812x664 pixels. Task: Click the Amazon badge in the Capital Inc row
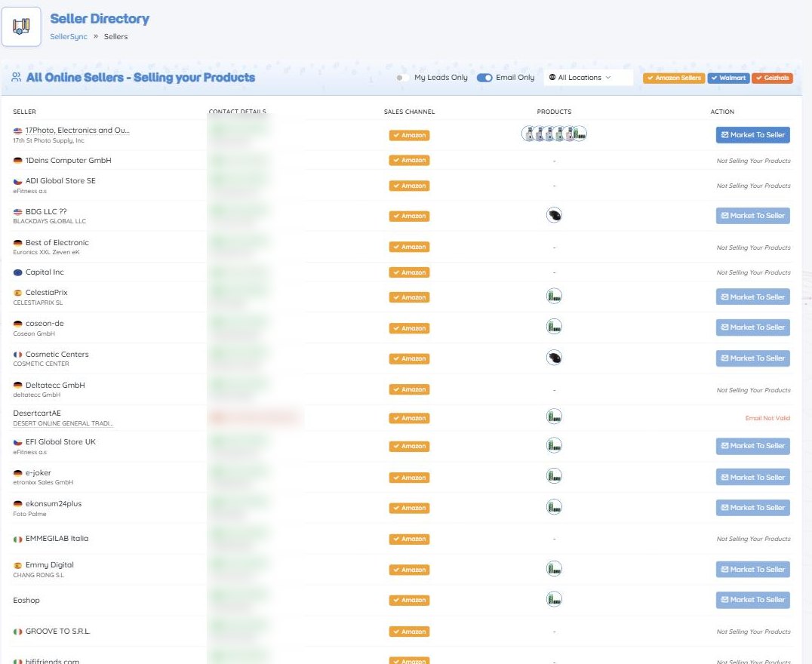(409, 272)
